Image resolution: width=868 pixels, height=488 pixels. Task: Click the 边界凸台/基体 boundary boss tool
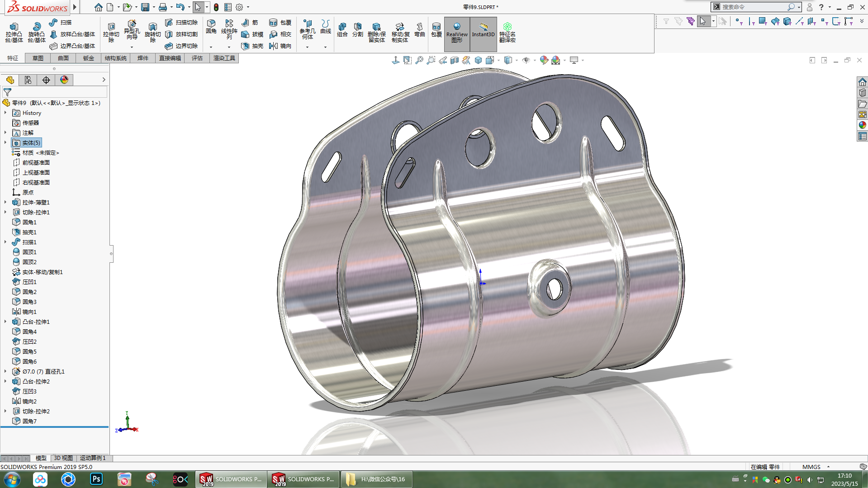pyautogui.click(x=72, y=46)
